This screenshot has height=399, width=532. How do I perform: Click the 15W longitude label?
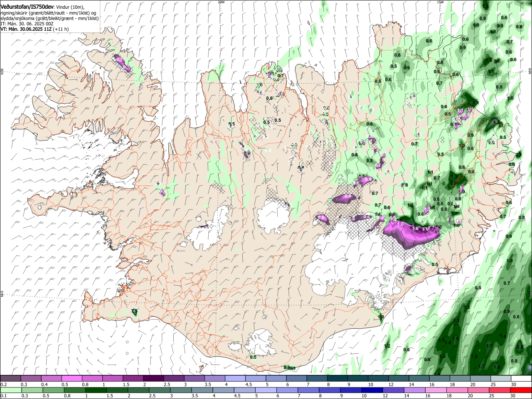(x=440, y=2)
